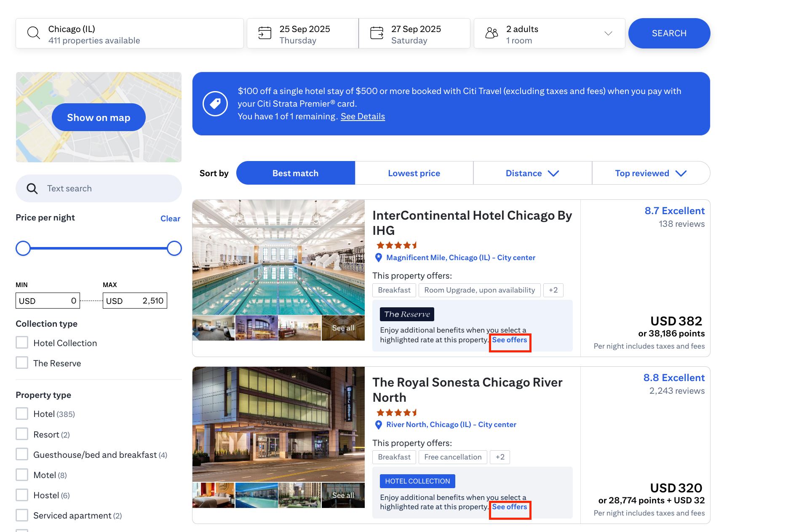This screenshot has width=812, height=532.
Task: Select the Hostel (6) checkbox
Action: (22, 495)
